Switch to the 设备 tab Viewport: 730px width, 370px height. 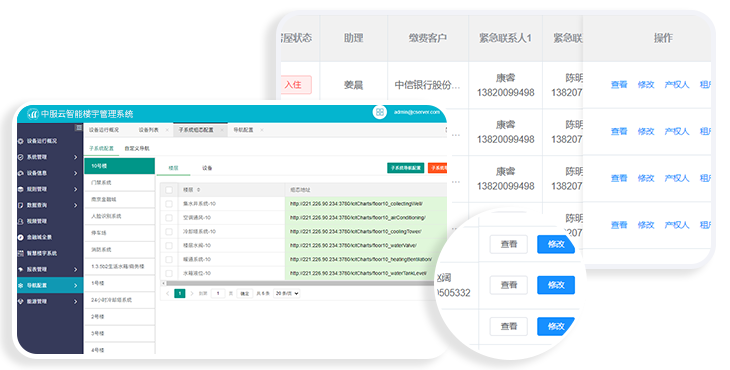coord(207,168)
